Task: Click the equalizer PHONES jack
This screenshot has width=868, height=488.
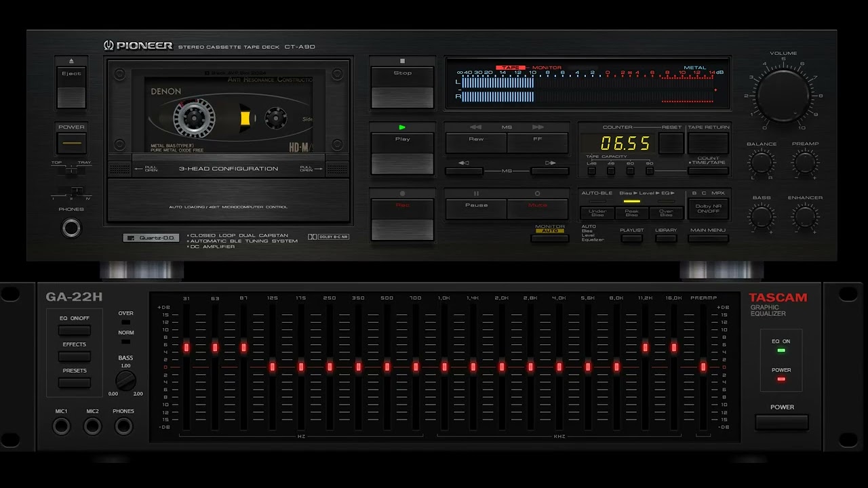Action: coord(123,426)
